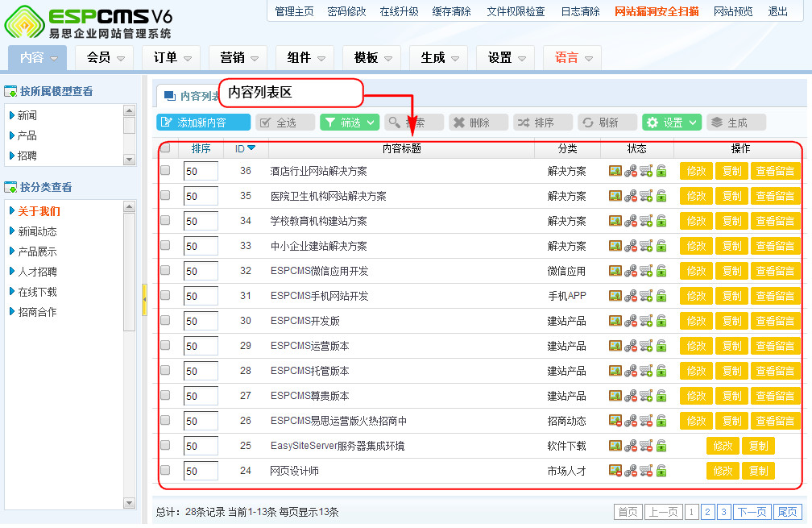Check the box for 学校教育机构建站方案

165,220
